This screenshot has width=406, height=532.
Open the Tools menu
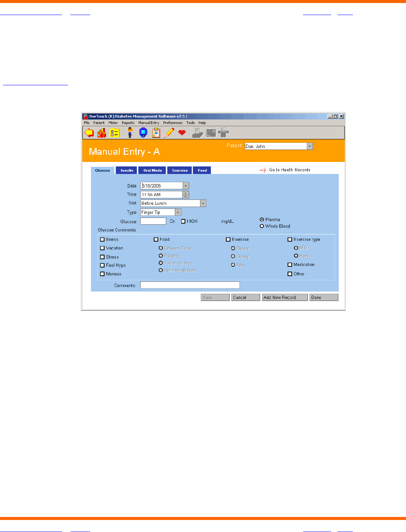click(191, 123)
